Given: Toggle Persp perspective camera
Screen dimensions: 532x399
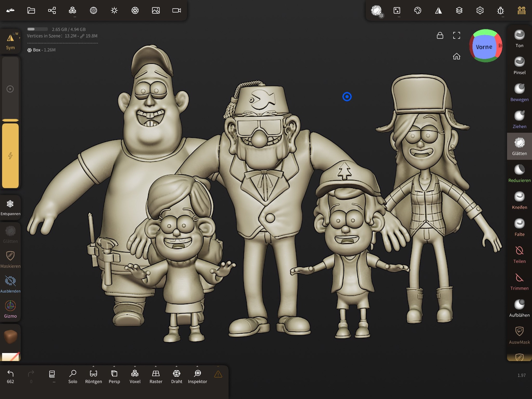Looking at the screenshot, I should pos(114,377).
